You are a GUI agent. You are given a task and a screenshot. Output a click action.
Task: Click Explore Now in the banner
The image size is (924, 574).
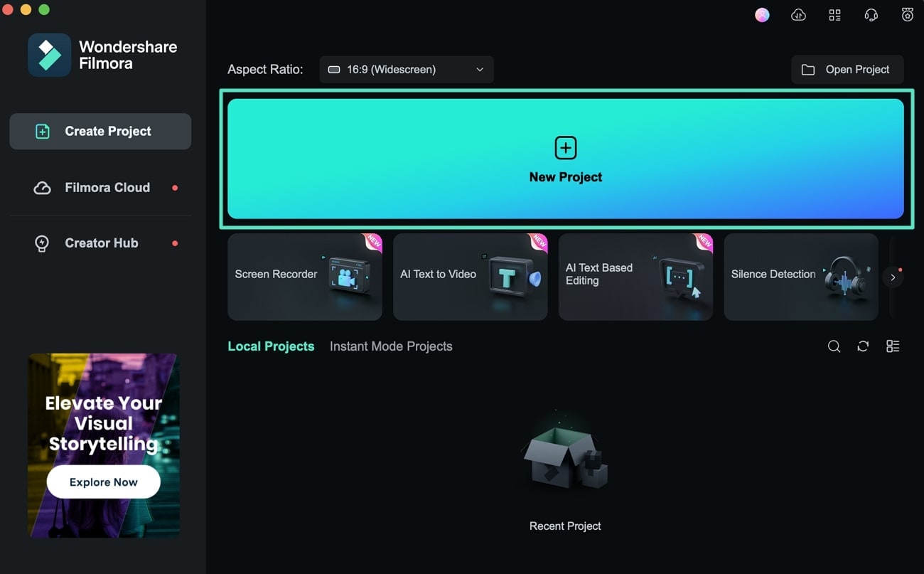click(x=104, y=482)
